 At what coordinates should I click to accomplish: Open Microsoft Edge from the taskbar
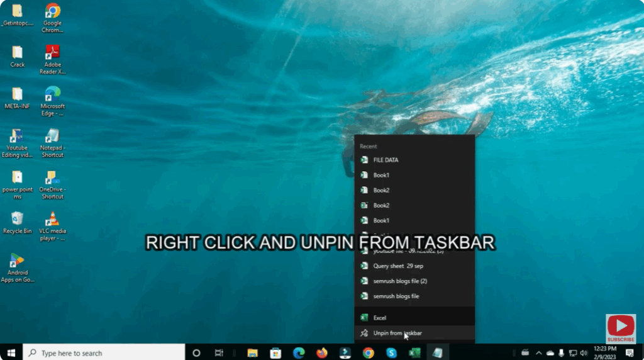pos(299,352)
